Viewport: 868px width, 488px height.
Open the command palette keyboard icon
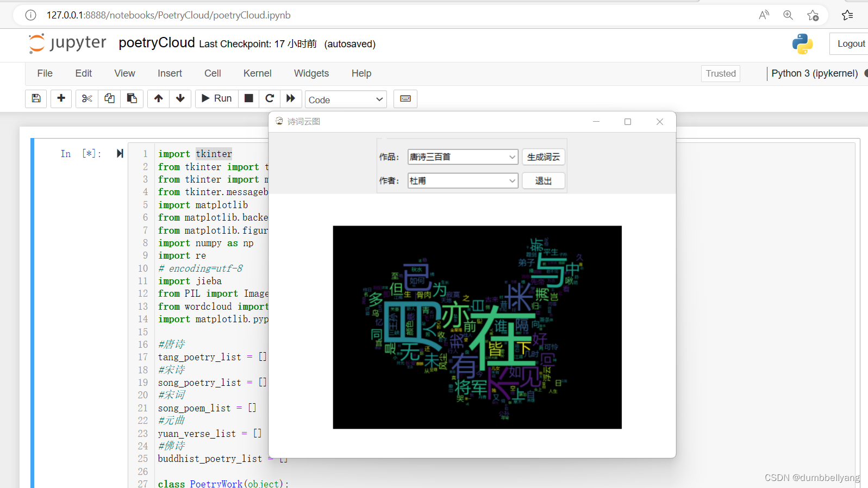coord(405,98)
